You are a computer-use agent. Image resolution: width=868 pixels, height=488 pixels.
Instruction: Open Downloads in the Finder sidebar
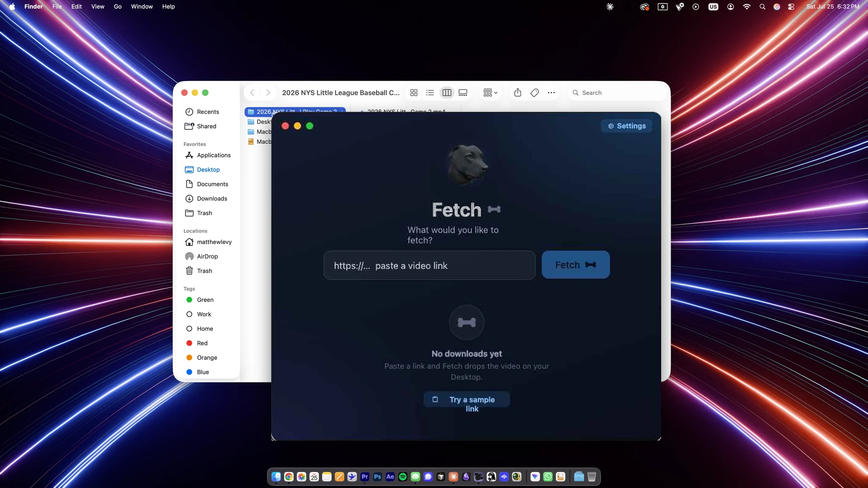click(x=212, y=199)
